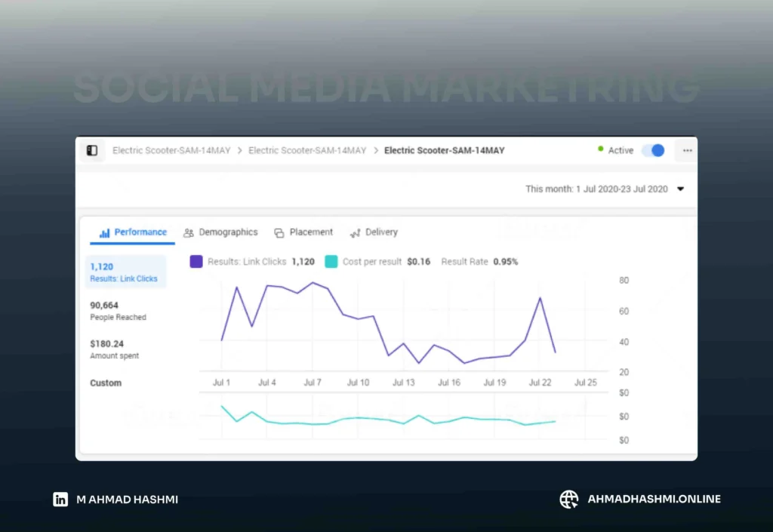Switch to the Demographics tab
This screenshot has height=532, width=773.
click(x=227, y=232)
